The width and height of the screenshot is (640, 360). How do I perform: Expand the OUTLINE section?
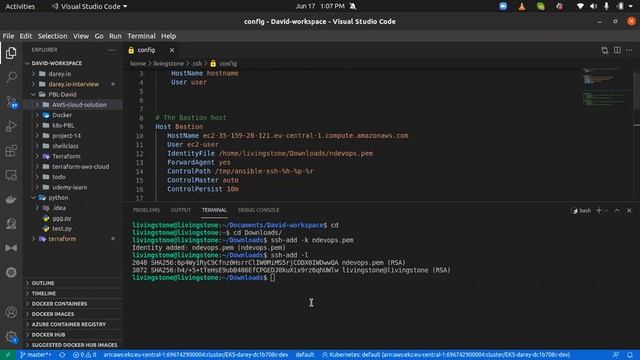point(73,283)
